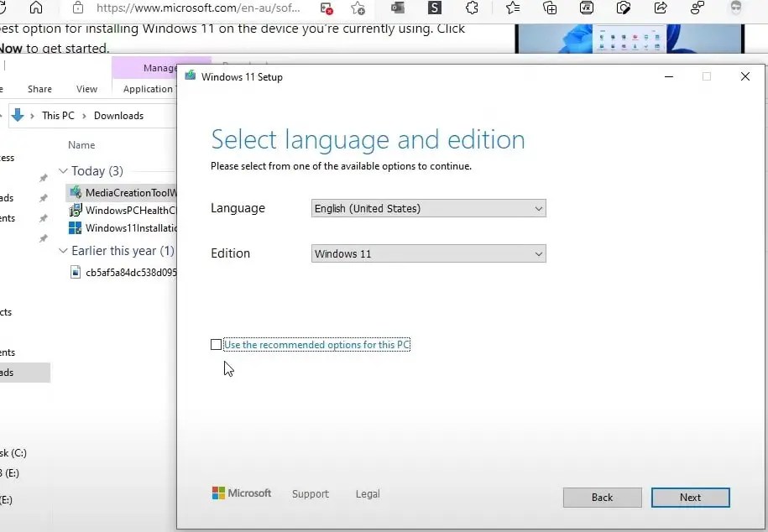768x532 pixels.
Task: Select the WindowsPCHealthCheck file
Action: (126, 210)
